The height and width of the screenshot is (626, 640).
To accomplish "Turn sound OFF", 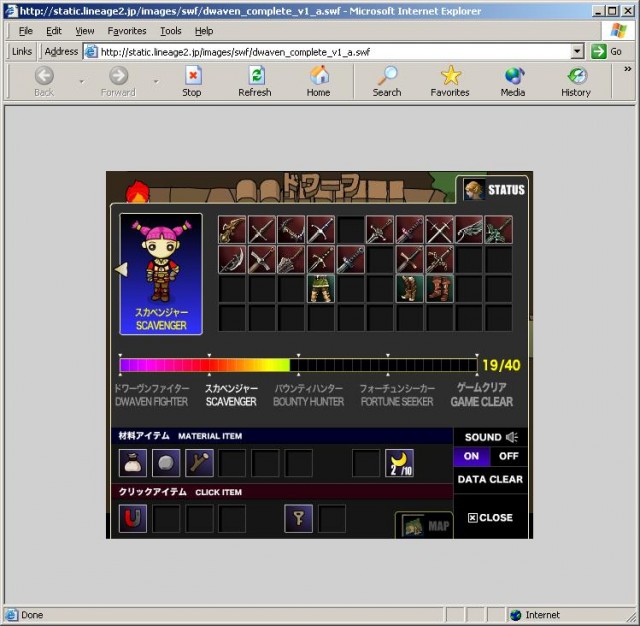I will [509, 456].
